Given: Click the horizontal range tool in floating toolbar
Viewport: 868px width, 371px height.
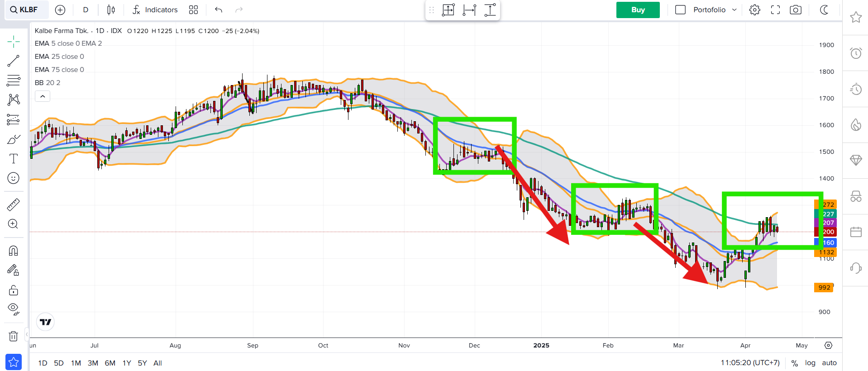Looking at the screenshot, I should coord(469,10).
